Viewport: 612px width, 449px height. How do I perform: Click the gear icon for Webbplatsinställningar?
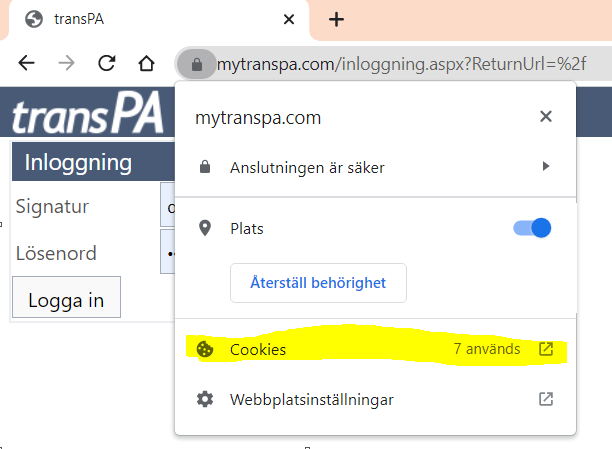[205, 399]
